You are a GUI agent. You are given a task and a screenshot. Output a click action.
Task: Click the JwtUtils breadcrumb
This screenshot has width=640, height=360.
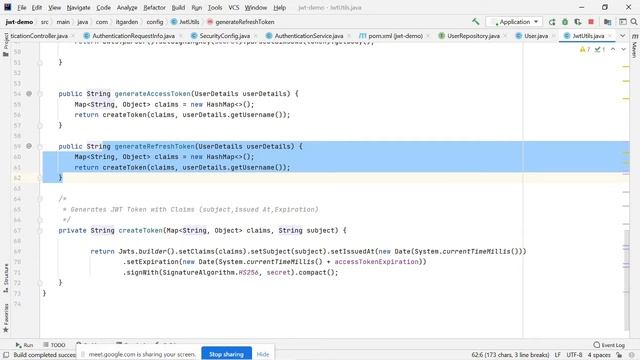(x=185, y=22)
